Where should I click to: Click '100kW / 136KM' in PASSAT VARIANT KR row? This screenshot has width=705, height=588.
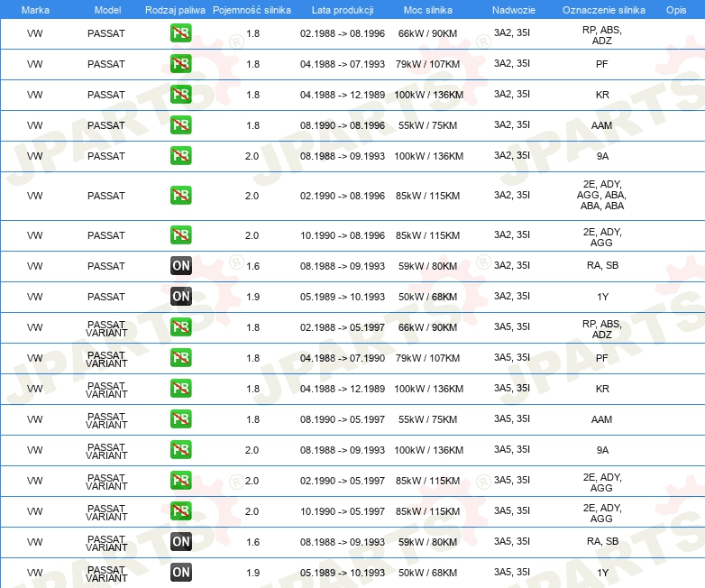[428, 389]
